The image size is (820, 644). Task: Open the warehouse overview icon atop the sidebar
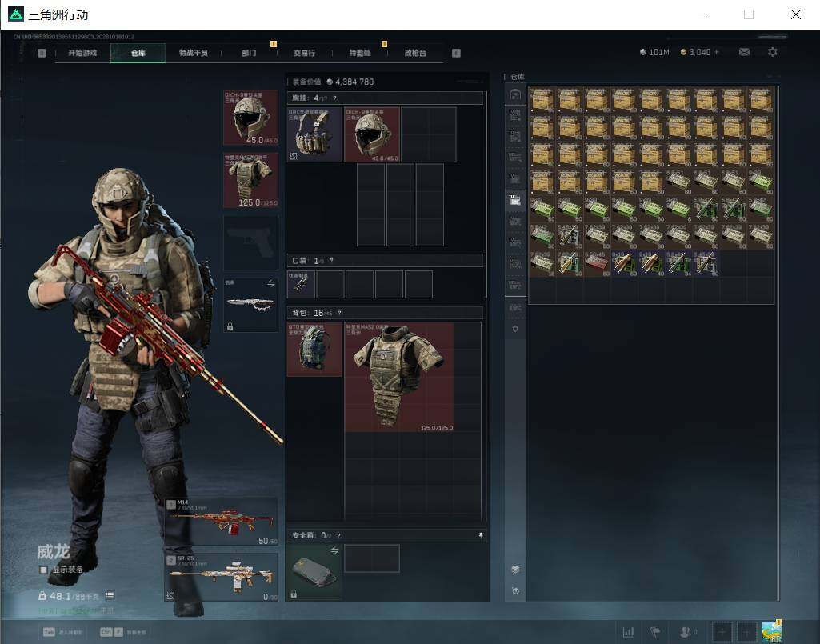pos(515,94)
